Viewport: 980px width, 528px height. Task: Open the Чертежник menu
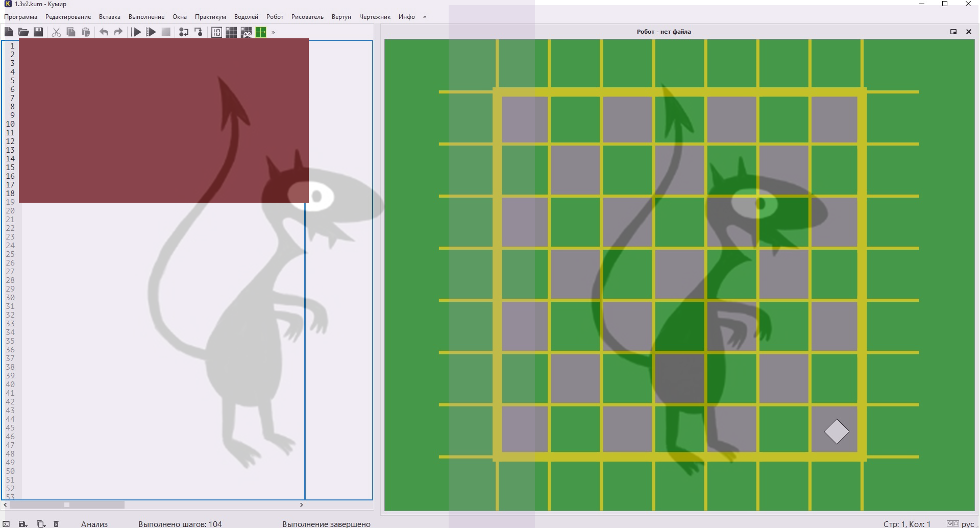tap(375, 17)
